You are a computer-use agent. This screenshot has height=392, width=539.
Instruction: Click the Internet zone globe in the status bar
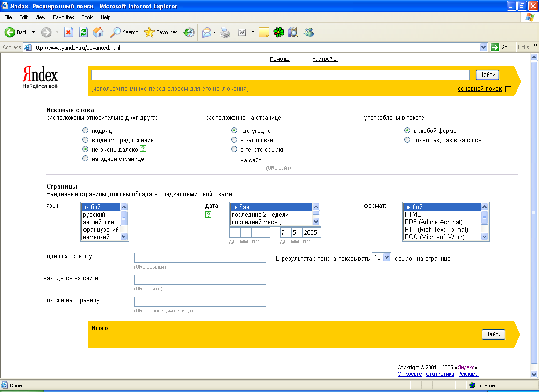[x=472, y=385]
